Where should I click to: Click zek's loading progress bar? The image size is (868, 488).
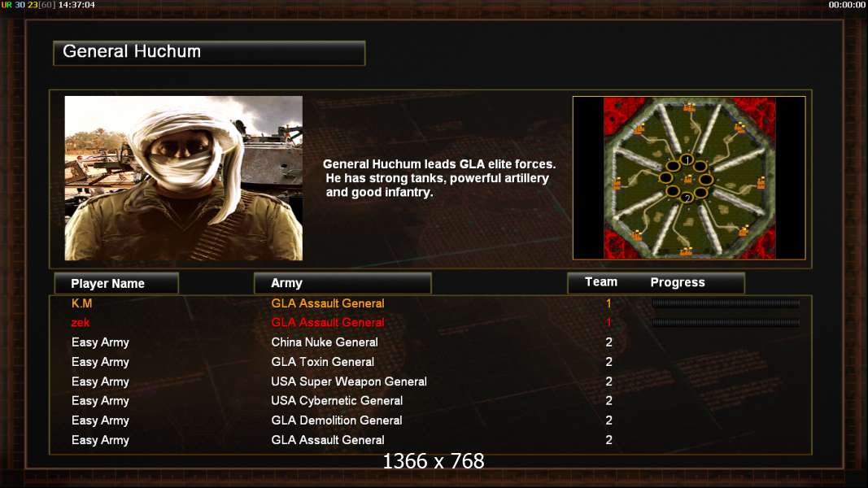tap(726, 323)
